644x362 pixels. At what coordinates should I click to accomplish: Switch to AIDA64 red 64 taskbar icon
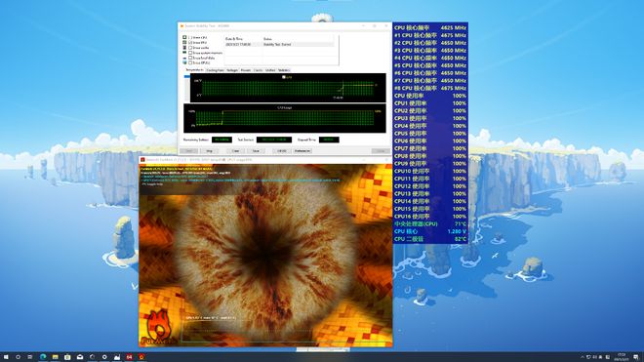click(129, 357)
